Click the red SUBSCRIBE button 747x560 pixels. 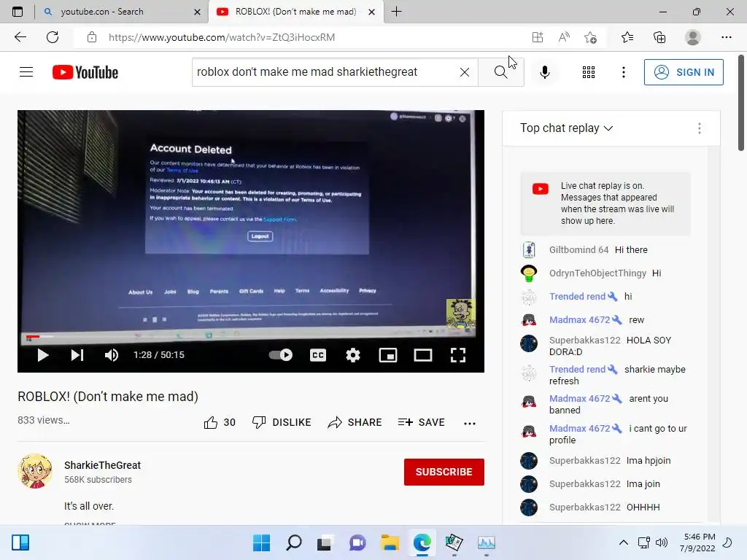[444, 472]
